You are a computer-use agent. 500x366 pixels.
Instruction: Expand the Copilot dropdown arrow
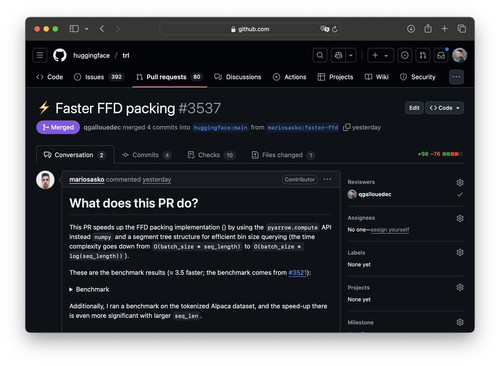351,55
